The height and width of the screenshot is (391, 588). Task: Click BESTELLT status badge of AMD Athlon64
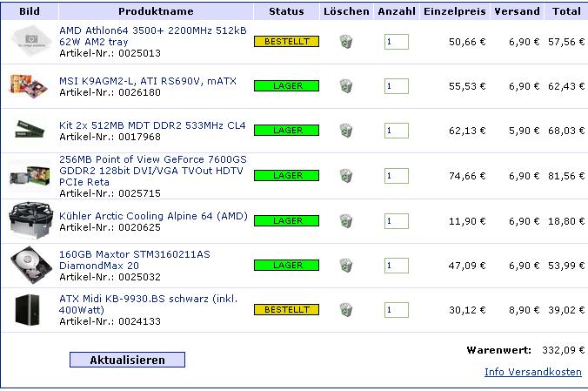pyautogui.click(x=286, y=41)
